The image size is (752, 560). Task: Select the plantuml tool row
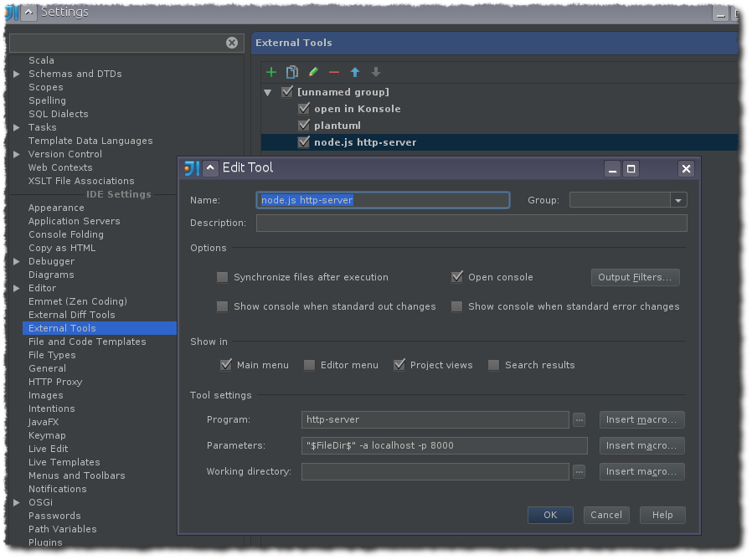click(x=499, y=126)
